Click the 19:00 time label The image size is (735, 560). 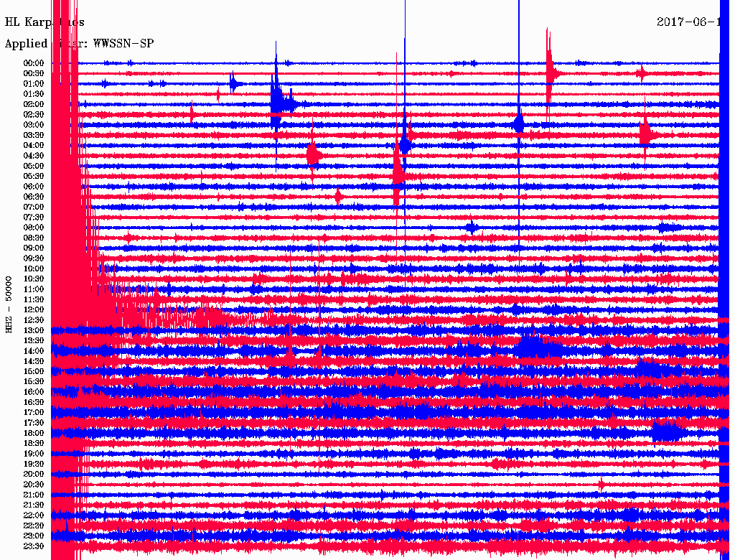tap(34, 454)
